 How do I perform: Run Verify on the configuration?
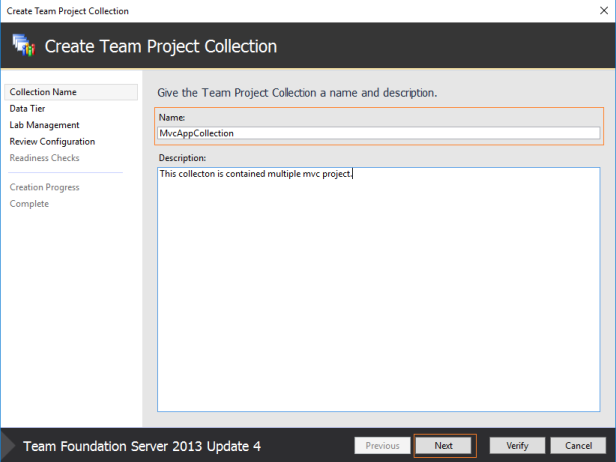coord(517,446)
